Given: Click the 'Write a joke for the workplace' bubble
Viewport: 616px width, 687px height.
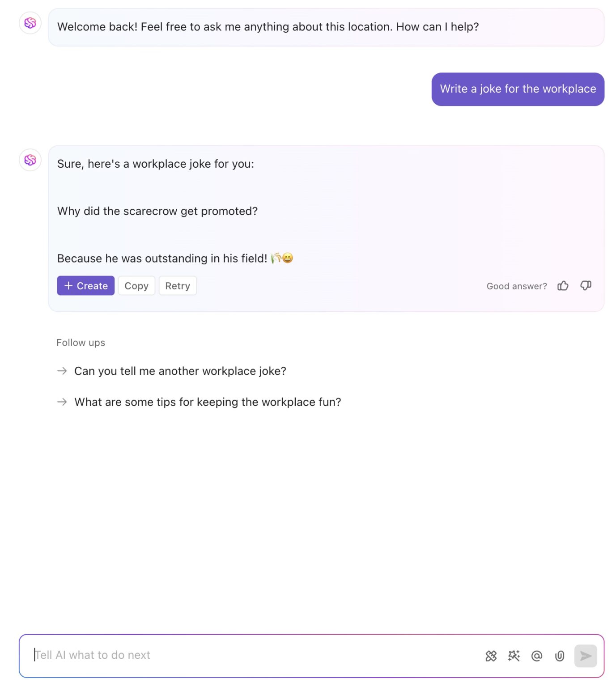Looking at the screenshot, I should point(518,89).
